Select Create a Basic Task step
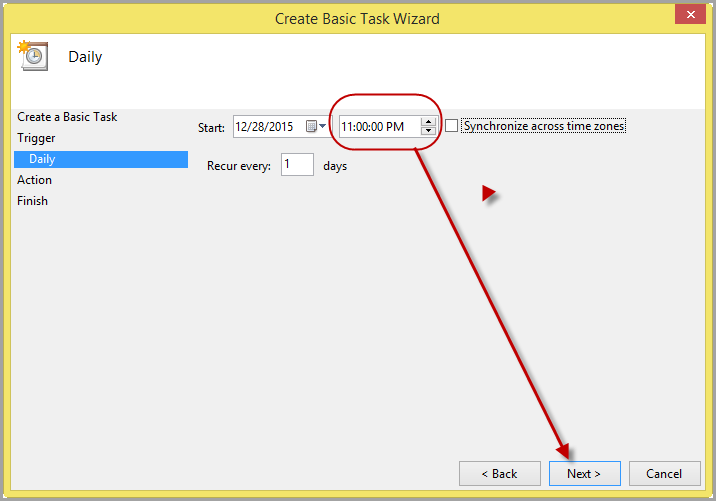The width and height of the screenshot is (716, 501). [67, 117]
